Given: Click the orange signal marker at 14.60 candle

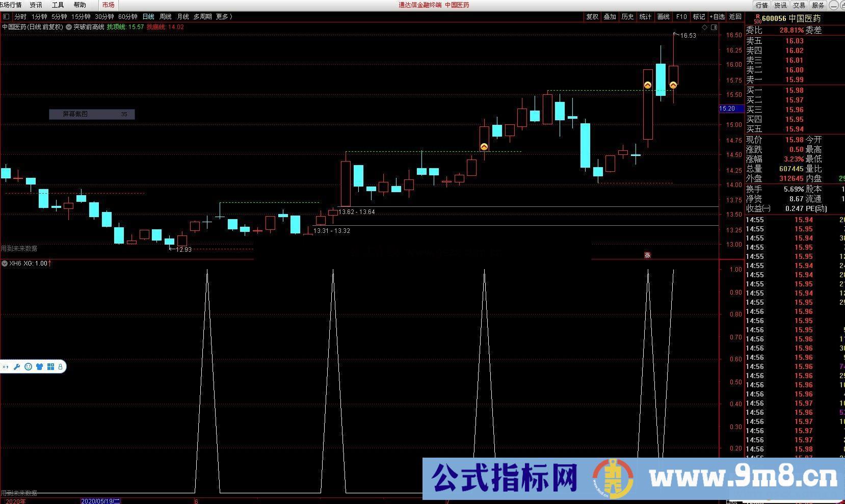Looking at the screenshot, I should [x=484, y=147].
